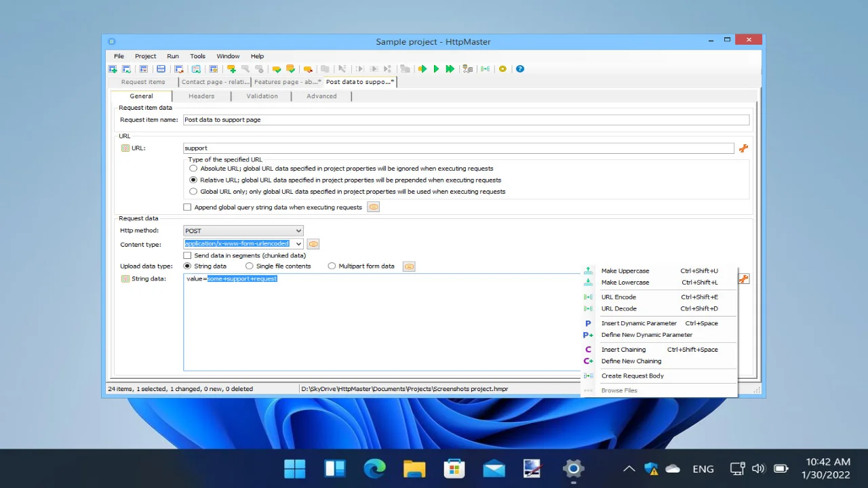Open Settings gear on taskbar
This screenshot has height=488, width=868.
573,468
